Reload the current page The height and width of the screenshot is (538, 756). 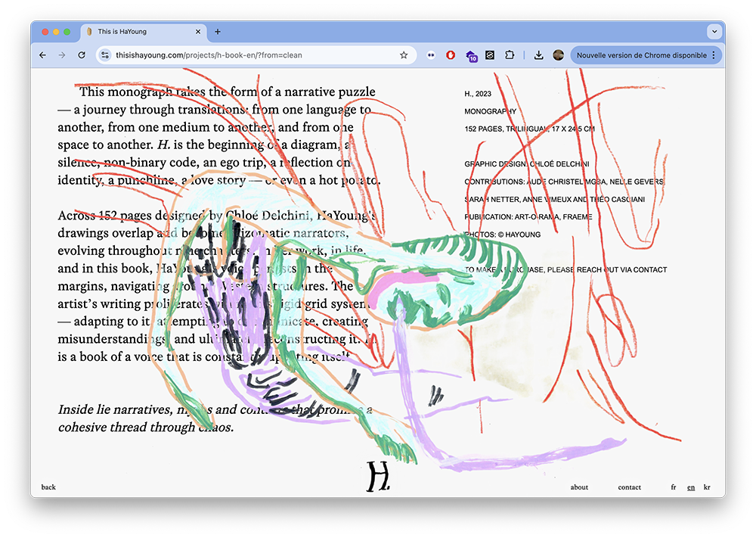(82, 55)
